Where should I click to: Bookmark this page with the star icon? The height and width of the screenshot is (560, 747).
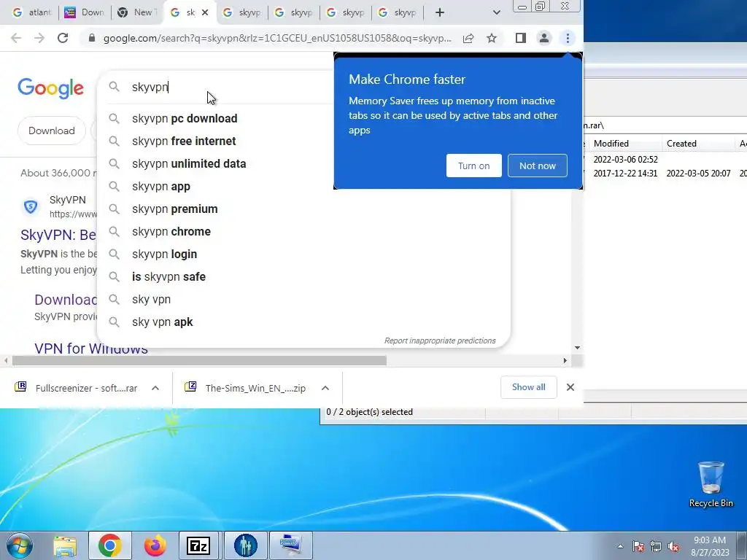(492, 38)
